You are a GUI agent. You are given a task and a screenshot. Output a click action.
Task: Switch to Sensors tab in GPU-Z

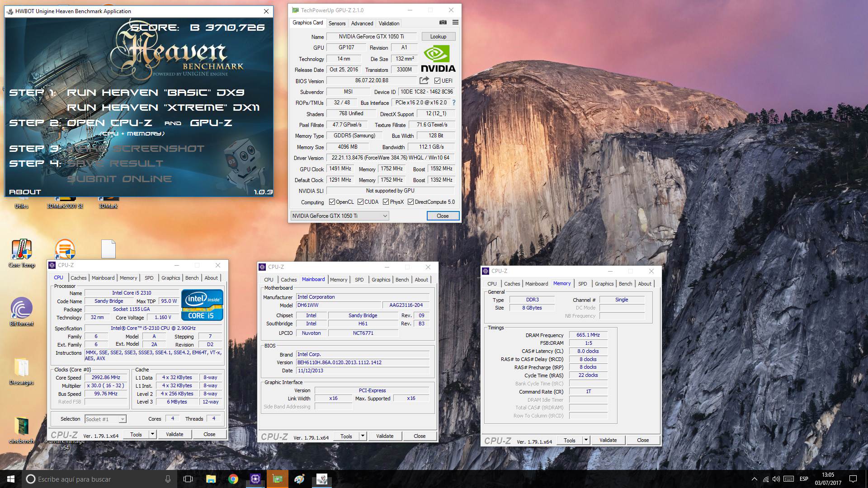337,23
